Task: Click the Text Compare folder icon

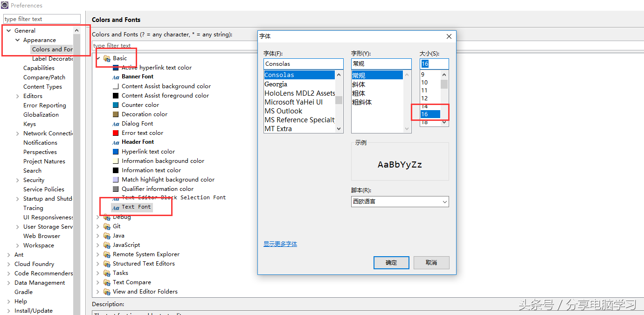Action: coord(107,282)
